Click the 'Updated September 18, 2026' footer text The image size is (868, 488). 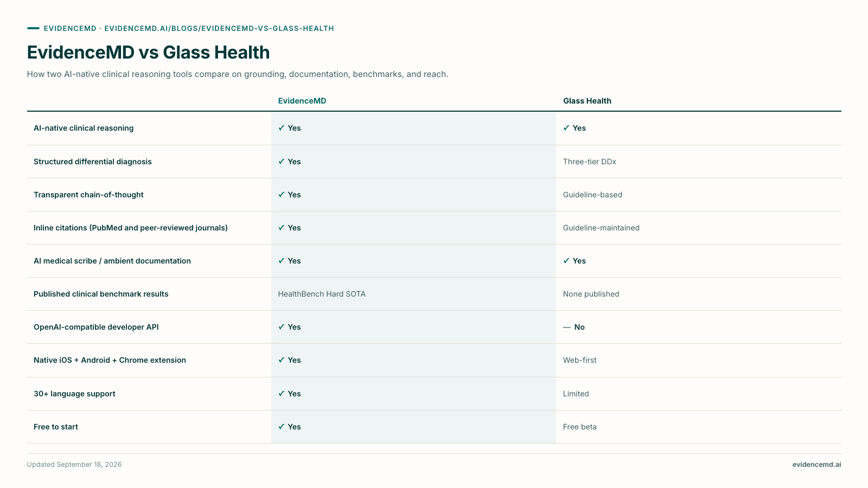[x=74, y=465]
